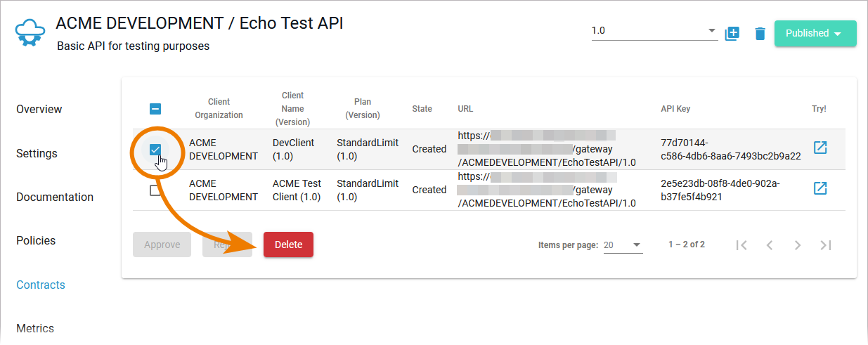Click the API cloud gear logo icon
The height and width of the screenshot is (345, 868).
click(30, 33)
